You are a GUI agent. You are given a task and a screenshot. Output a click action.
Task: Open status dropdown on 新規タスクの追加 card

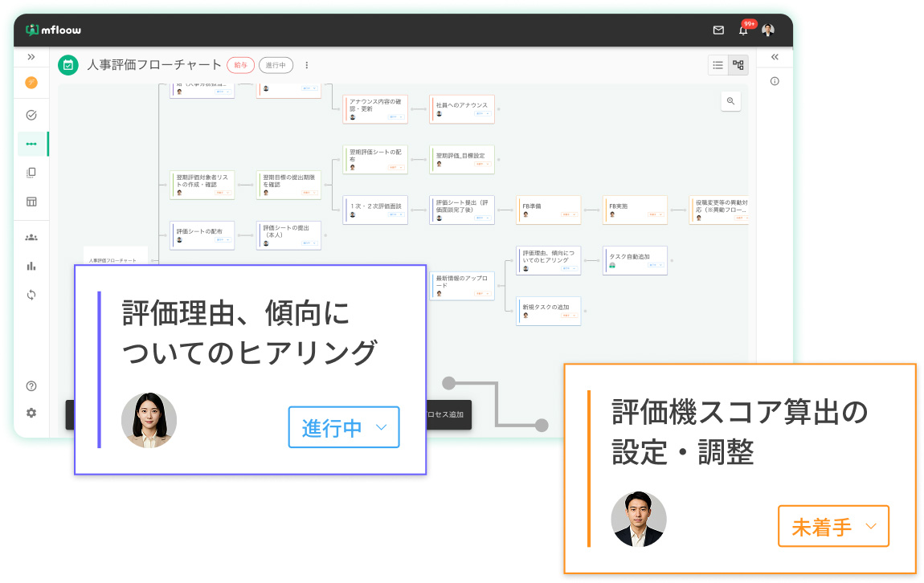point(569,316)
